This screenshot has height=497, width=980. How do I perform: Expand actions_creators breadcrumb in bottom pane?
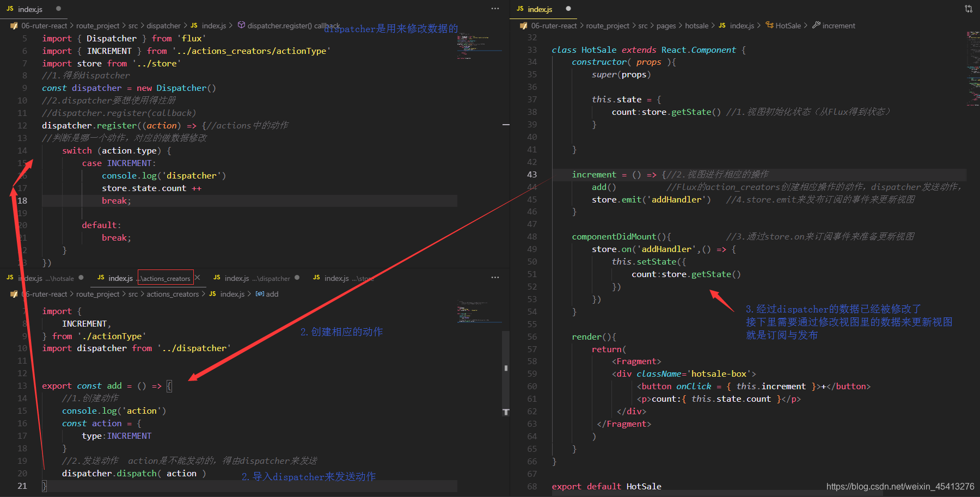(x=173, y=294)
